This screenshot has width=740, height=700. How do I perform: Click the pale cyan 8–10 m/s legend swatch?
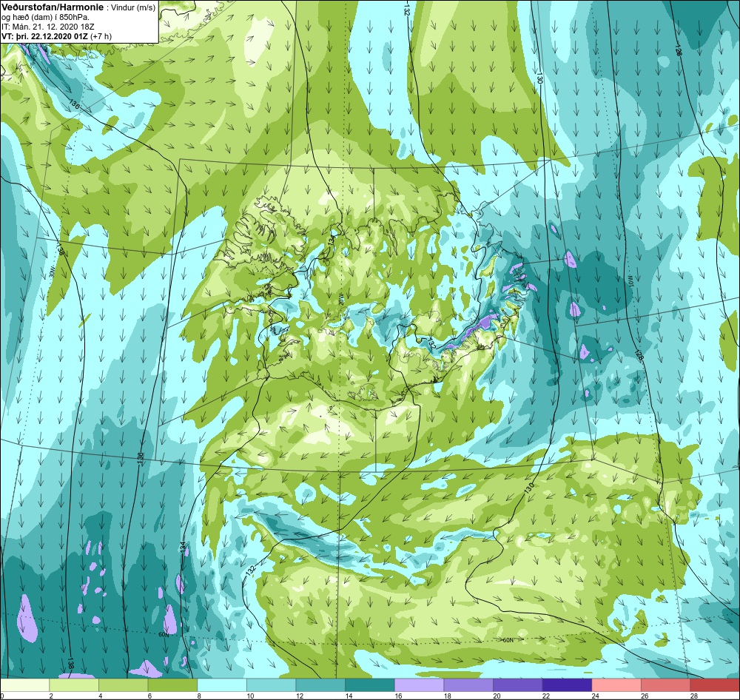(x=222, y=685)
